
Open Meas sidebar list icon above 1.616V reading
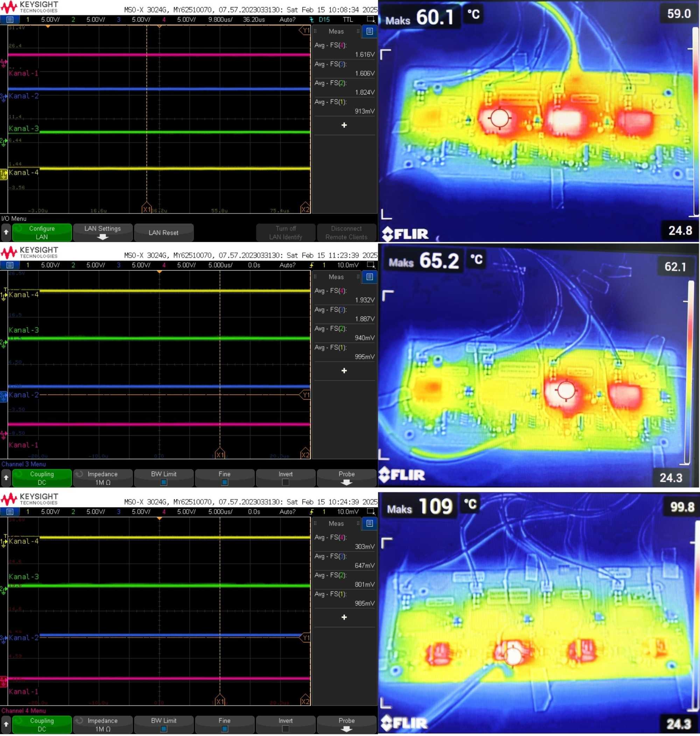[x=369, y=32]
